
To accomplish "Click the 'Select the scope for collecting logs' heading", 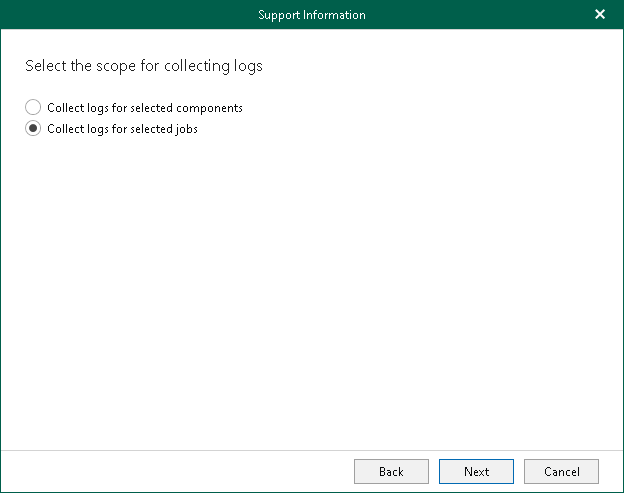I will tap(143, 66).
